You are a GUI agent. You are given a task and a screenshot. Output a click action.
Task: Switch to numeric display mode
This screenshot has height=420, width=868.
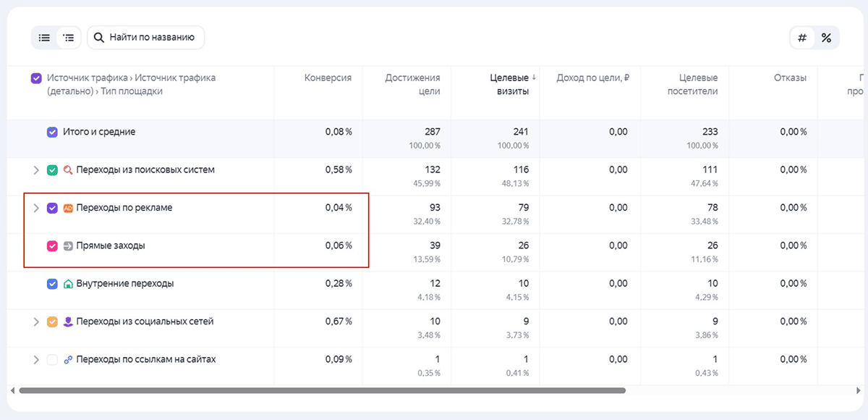[801, 37]
